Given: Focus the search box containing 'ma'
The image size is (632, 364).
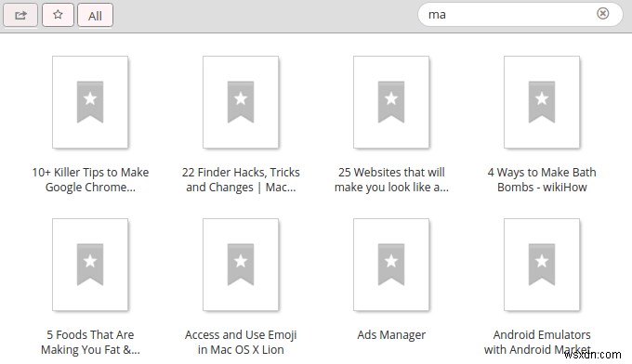Looking at the screenshot, I should 520,15.
